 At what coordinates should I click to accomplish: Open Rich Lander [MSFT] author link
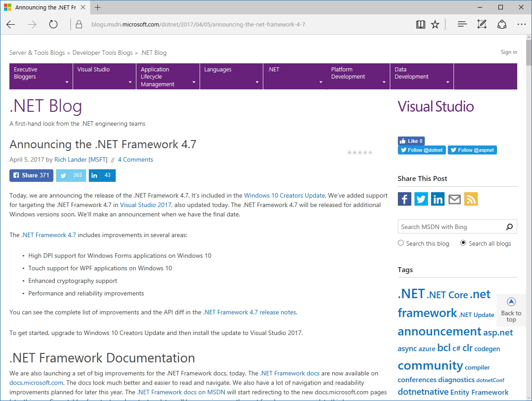pos(81,159)
